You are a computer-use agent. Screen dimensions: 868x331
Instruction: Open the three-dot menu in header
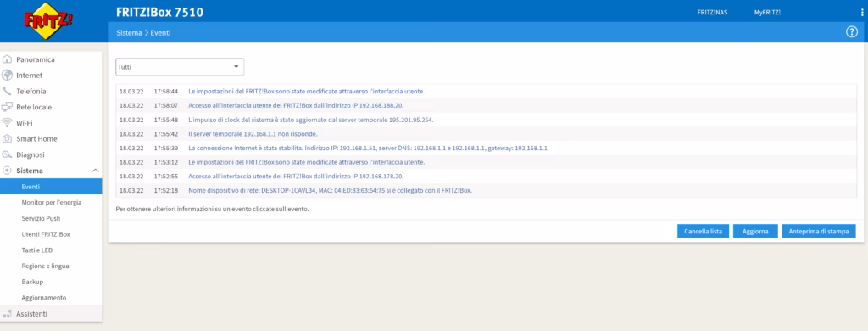coord(862,12)
